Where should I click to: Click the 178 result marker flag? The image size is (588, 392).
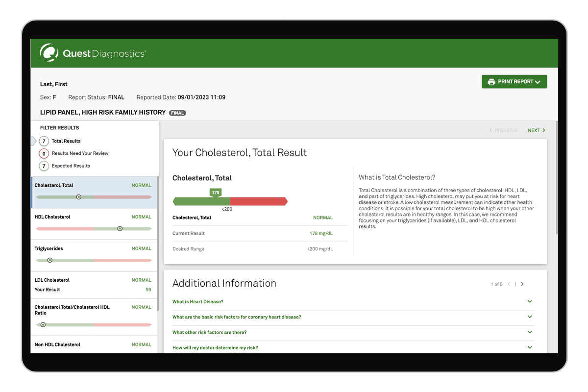(x=215, y=193)
